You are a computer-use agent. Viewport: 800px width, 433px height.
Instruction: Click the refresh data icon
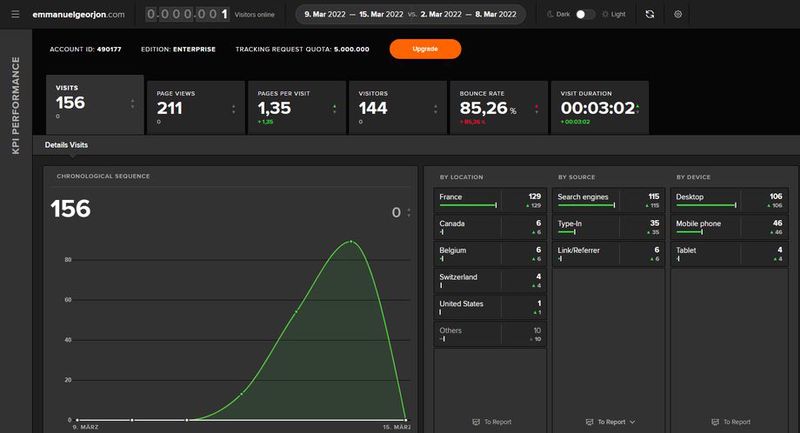[x=650, y=14]
